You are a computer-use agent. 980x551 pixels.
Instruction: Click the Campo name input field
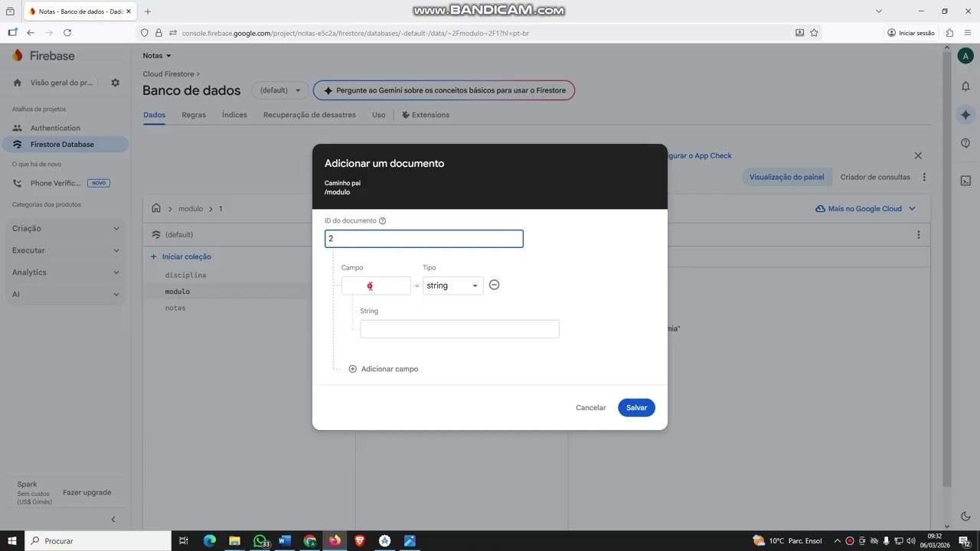[376, 285]
